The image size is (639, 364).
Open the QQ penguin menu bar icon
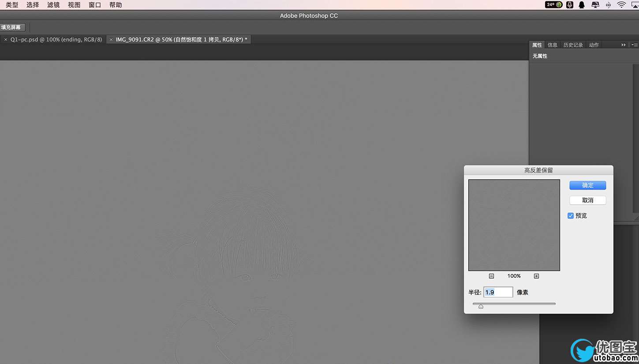[582, 5]
